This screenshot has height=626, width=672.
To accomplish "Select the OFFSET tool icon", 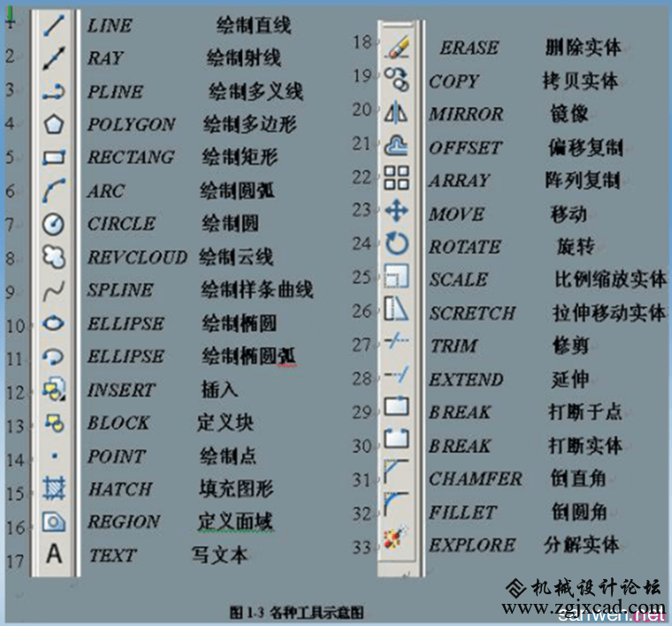I will pyautogui.click(x=396, y=146).
